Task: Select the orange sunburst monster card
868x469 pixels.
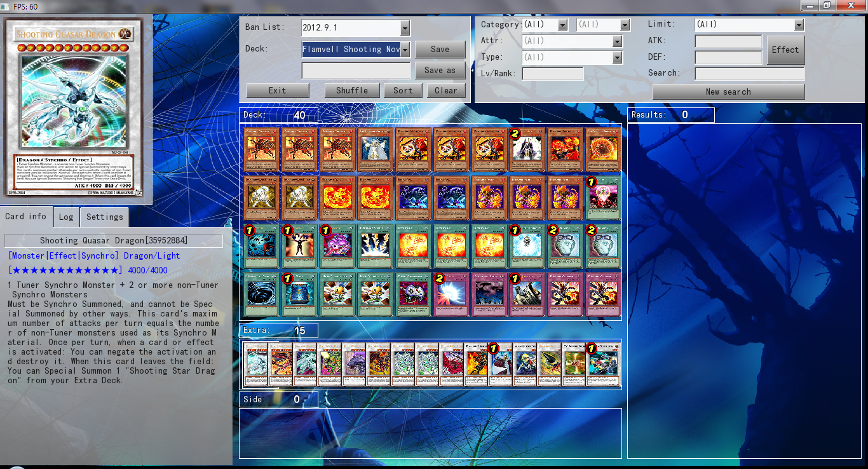Action: click(x=602, y=149)
